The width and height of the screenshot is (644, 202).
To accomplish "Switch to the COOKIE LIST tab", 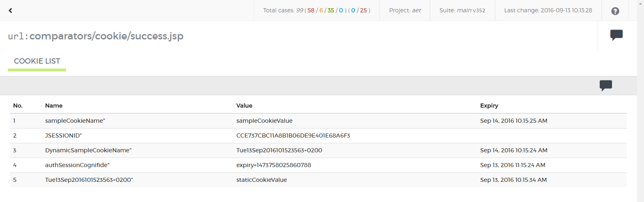I will pos(37,61).
